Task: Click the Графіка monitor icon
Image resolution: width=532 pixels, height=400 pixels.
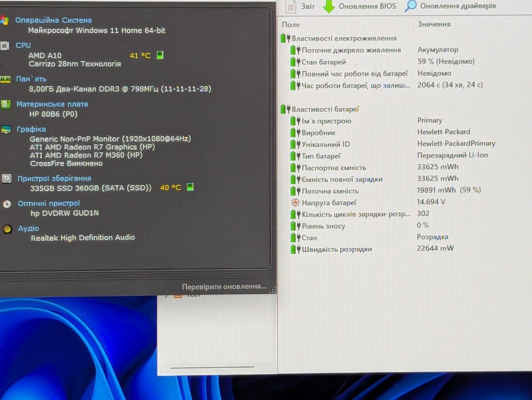Action: click(x=6, y=130)
